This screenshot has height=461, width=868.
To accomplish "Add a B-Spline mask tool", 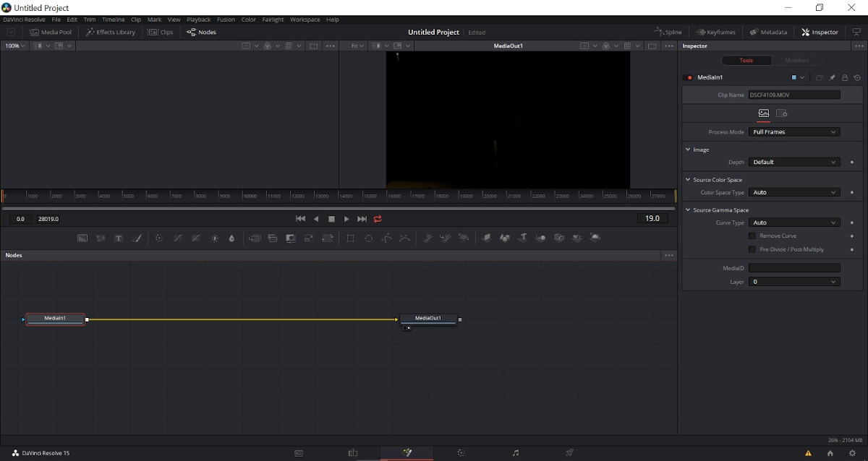I will point(404,238).
